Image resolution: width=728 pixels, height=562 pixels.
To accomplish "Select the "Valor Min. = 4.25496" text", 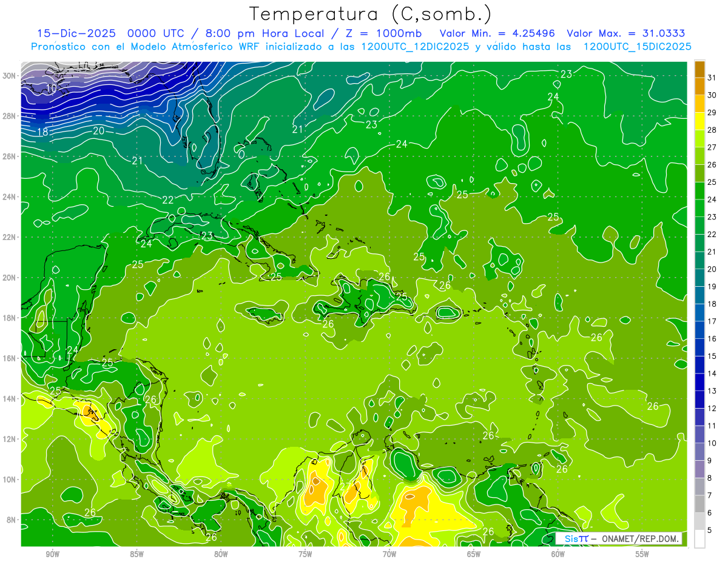I will click(x=497, y=33).
